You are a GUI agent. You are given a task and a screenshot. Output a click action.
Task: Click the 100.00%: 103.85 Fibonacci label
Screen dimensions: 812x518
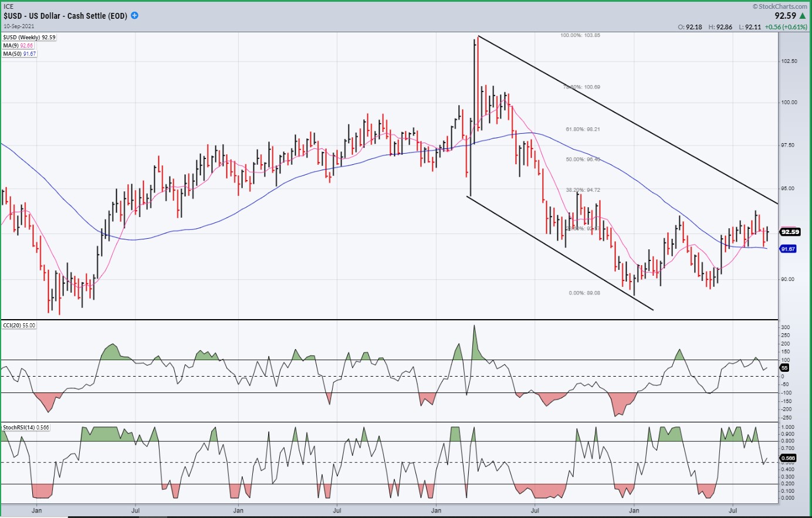click(x=580, y=35)
